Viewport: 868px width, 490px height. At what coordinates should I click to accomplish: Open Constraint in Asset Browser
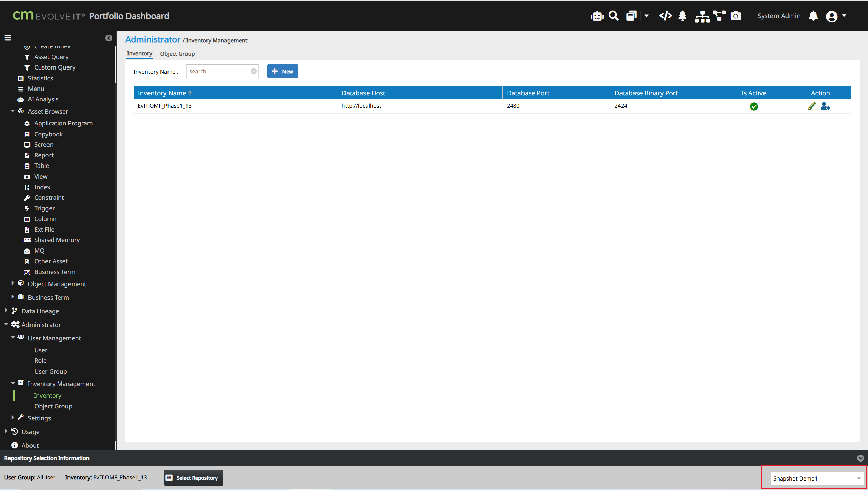click(x=49, y=198)
